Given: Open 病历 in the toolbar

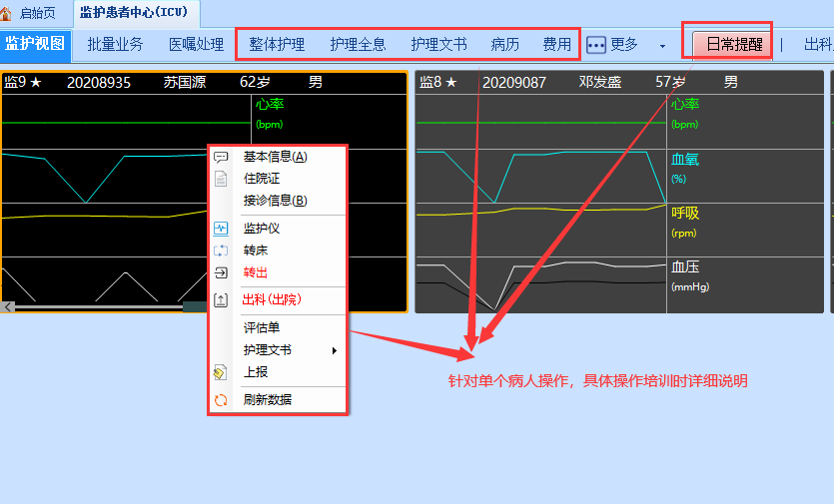Looking at the screenshot, I should 505,44.
